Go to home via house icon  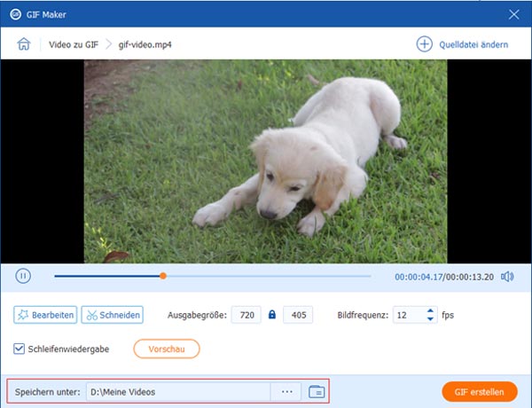tap(24, 44)
